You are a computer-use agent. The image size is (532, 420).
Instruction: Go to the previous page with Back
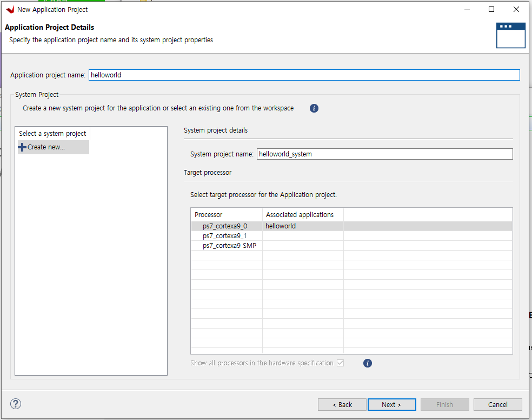(x=342, y=404)
